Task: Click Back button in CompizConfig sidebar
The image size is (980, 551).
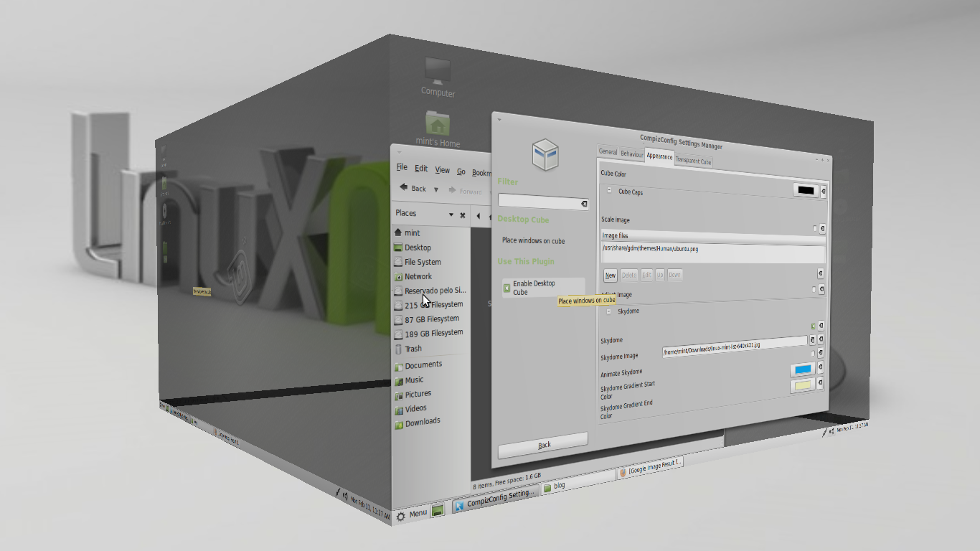Action: (x=543, y=445)
